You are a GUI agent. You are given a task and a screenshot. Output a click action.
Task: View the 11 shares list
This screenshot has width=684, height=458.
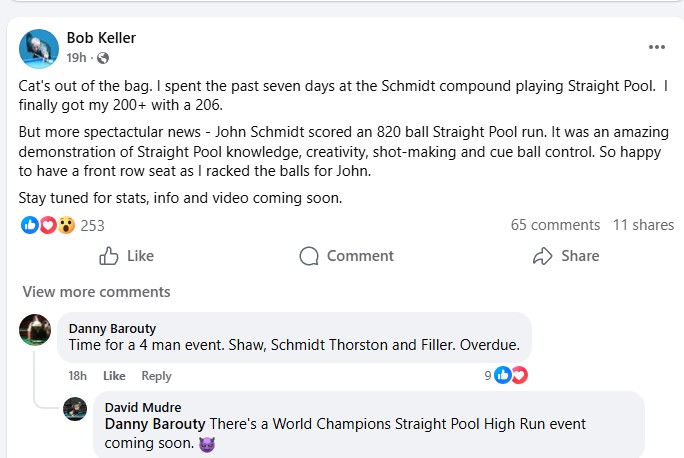point(643,225)
